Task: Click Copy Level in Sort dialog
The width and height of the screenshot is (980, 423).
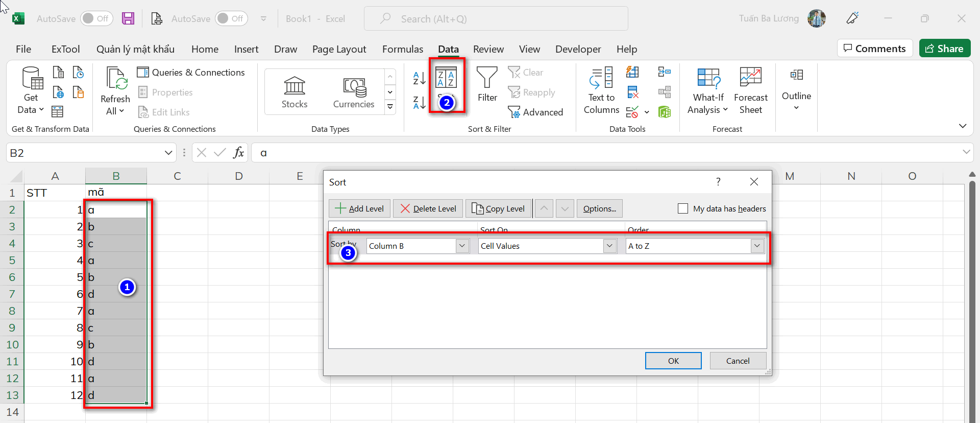Action: pyautogui.click(x=498, y=208)
